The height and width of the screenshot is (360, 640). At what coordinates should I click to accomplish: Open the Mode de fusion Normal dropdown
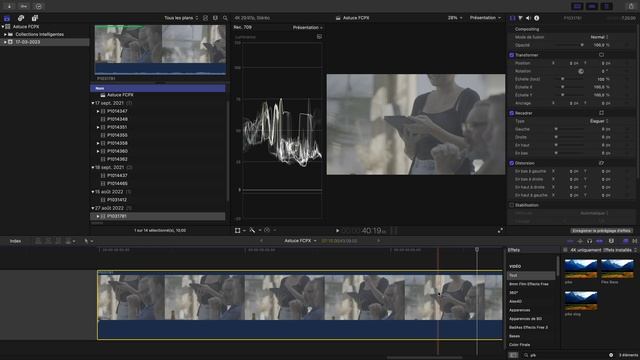tap(599, 37)
